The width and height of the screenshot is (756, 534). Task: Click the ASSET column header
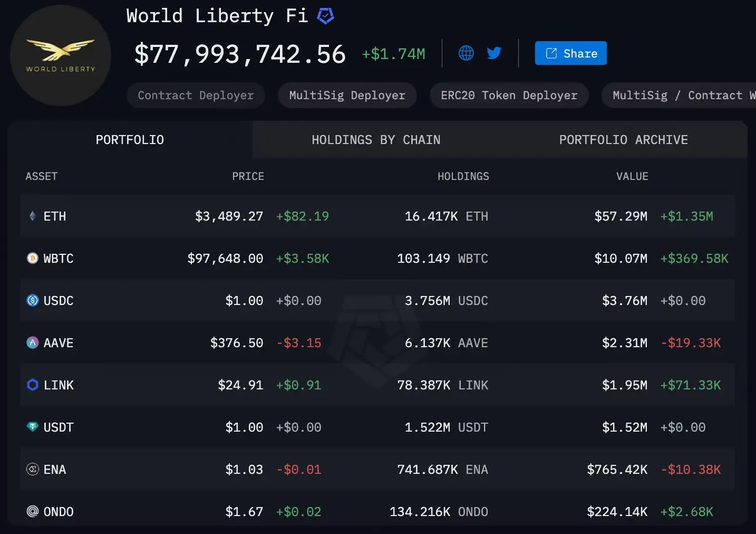click(42, 176)
